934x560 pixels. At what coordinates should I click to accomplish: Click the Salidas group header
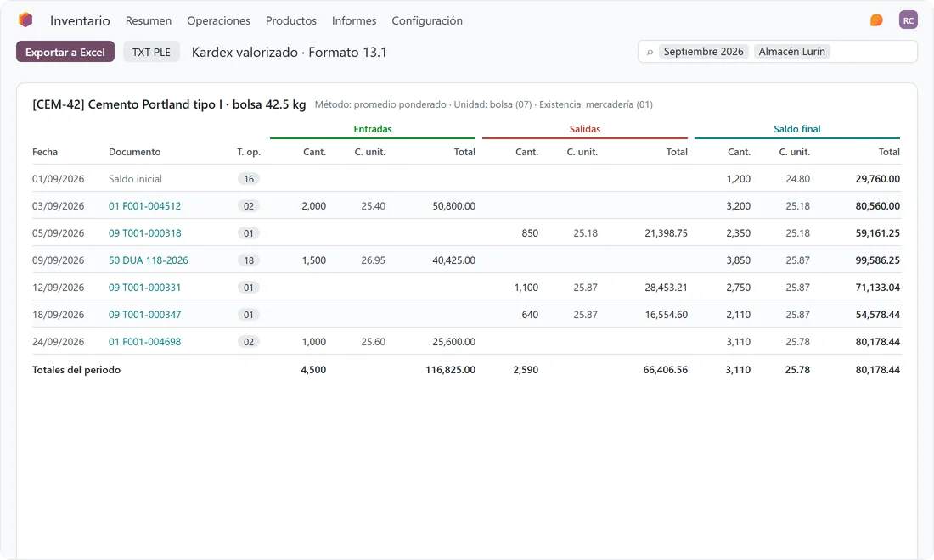(585, 129)
